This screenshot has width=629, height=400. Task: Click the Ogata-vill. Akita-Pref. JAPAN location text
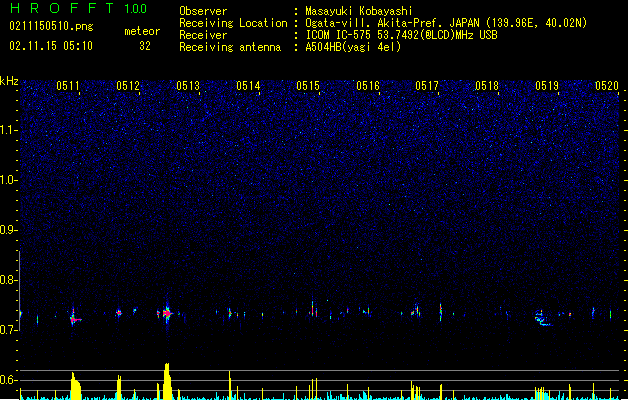click(446, 23)
